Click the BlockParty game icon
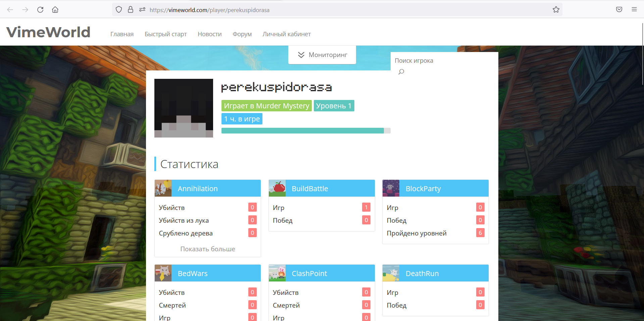The image size is (644, 321). (x=391, y=188)
